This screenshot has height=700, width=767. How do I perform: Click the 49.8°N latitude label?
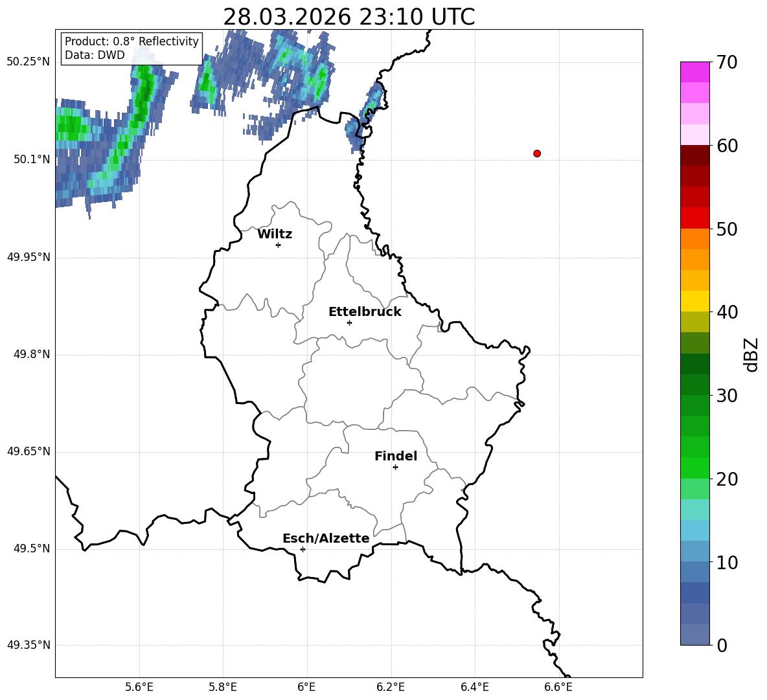click(x=32, y=354)
